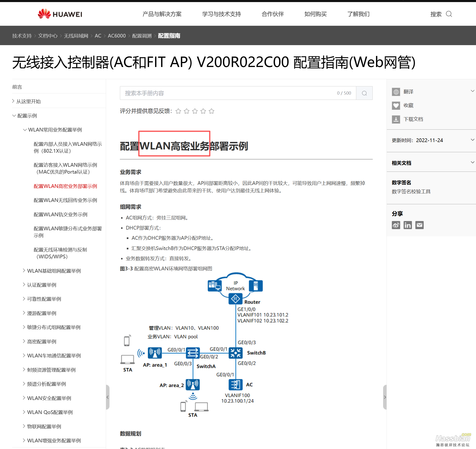Expand 高密配置举例 node
The height and width of the screenshot is (449, 476).
click(x=24, y=341)
